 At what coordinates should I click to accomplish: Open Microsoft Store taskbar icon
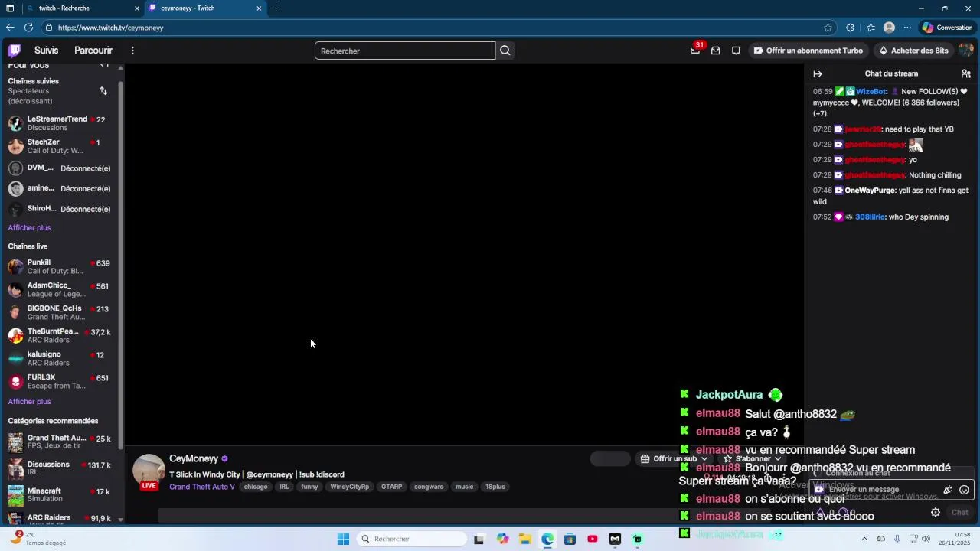[x=570, y=539]
